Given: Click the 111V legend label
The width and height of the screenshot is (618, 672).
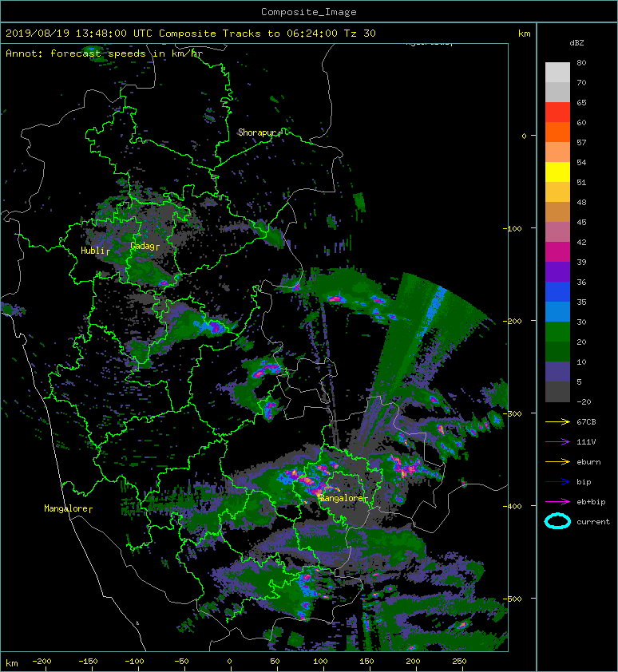Looking at the screenshot, I should point(586,442).
